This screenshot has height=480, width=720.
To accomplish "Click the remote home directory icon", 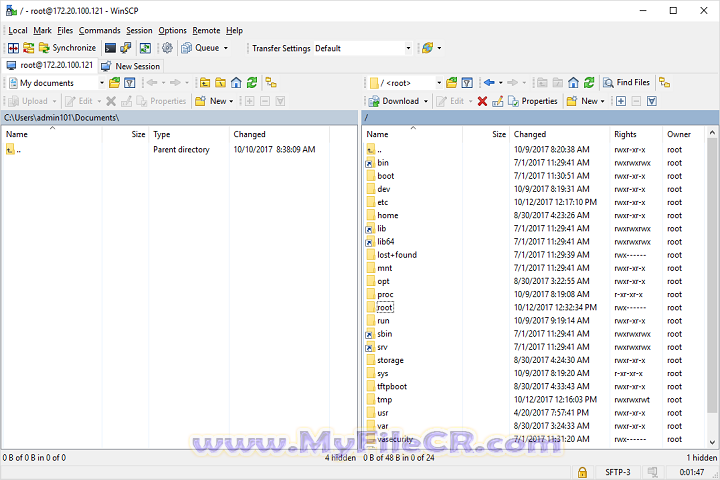I will coord(573,83).
